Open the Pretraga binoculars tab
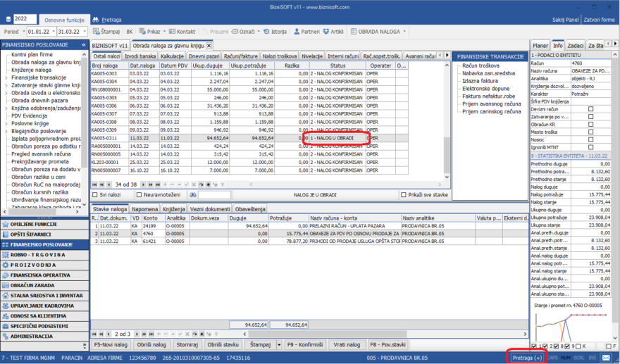The image size is (620, 364). pos(106,19)
